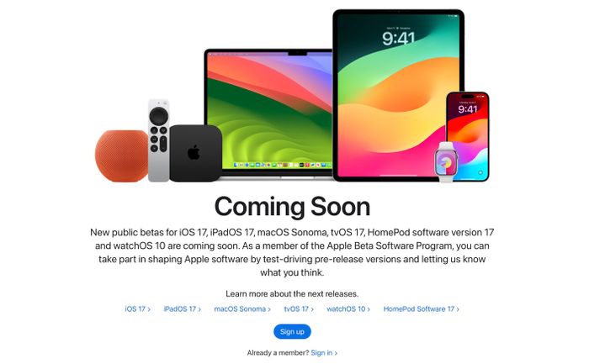
Task: Click the MacBook dock icons row
Action: pyautogui.click(x=282, y=165)
